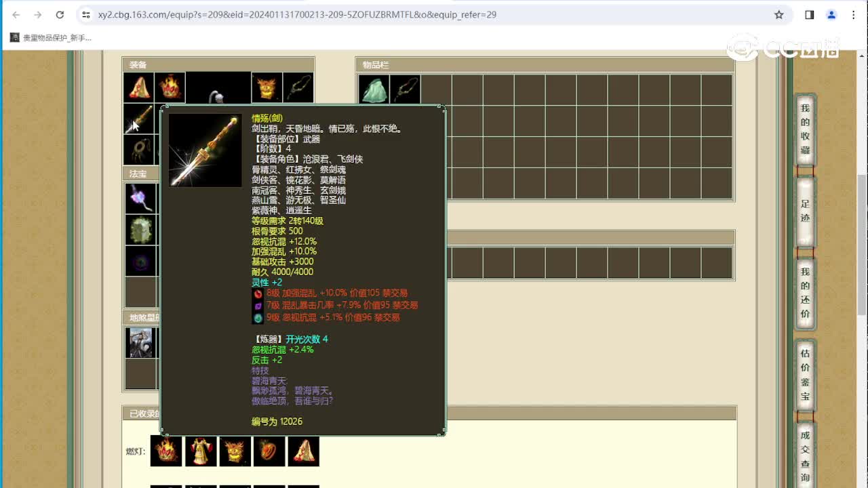This screenshot has height=488, width=868.
Task: Click the large sword image in tooltip
Action: 205,150
